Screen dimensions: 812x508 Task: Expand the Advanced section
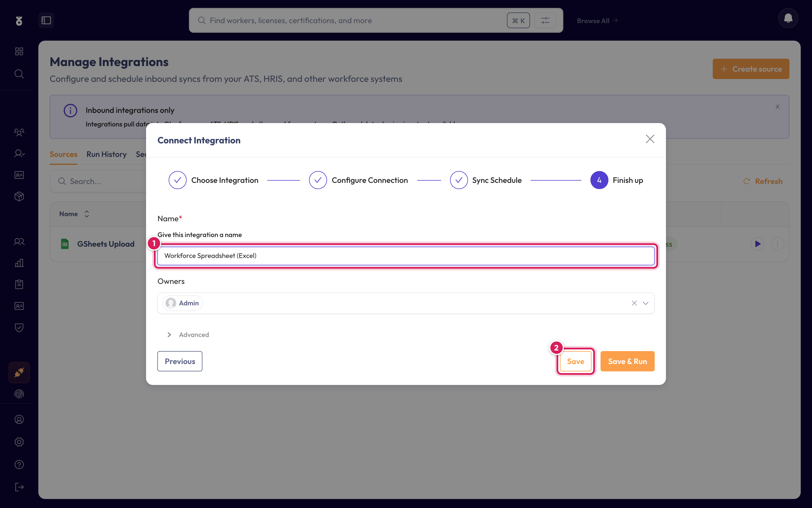point(187,335)
